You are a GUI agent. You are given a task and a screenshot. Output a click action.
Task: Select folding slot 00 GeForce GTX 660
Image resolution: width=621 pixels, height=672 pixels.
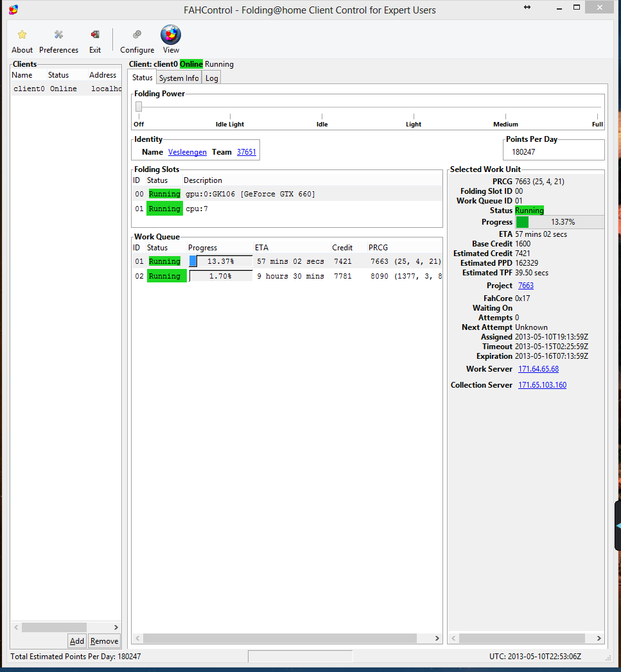(x=287, y=194)
